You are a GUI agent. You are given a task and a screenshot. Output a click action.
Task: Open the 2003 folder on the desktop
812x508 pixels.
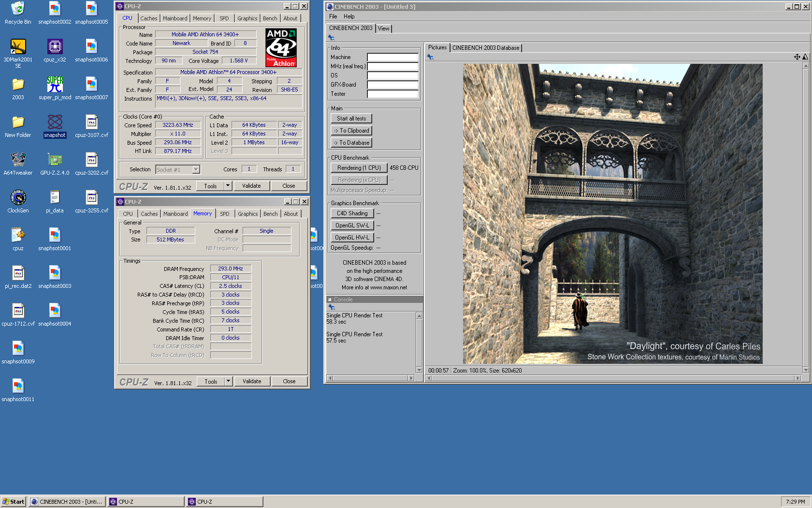coord(18,89)
